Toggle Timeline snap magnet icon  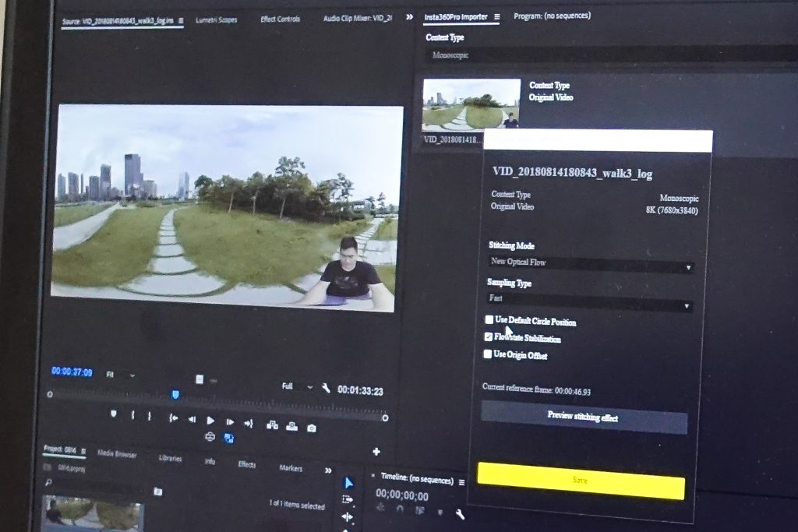coord(400,508)
